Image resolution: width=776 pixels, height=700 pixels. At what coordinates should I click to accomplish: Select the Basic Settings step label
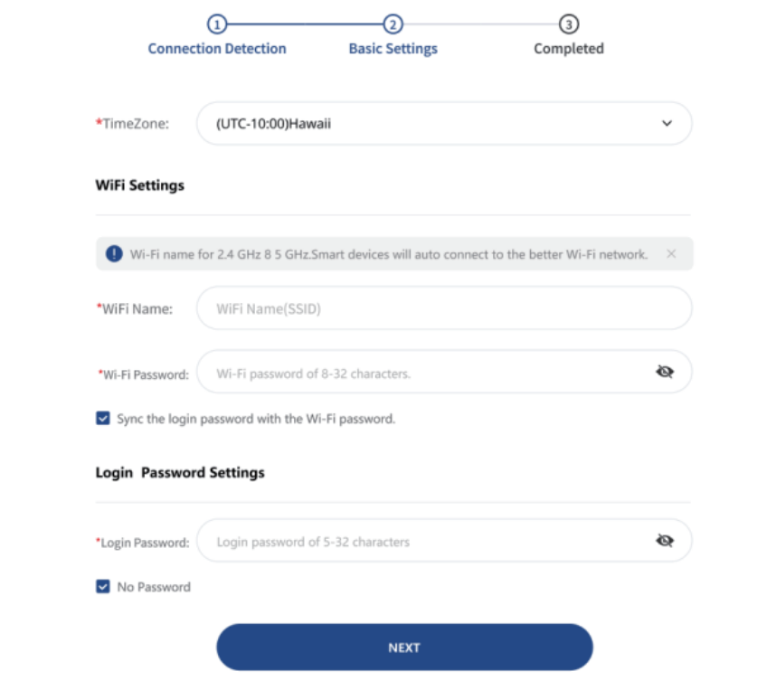(393, 49)
